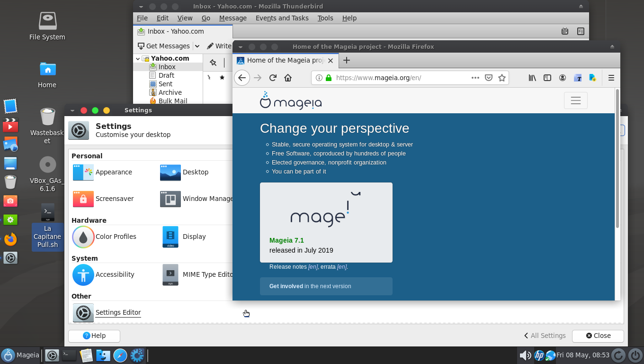The width and height of the screenshot is (644, 364).
Task: Click Firefox page vertical scrollbar
Action: [617, 158]
